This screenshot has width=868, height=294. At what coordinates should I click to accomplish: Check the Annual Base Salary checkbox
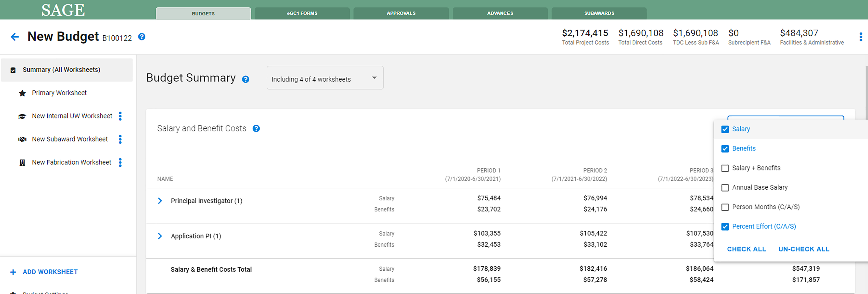(x=725, y=188)
